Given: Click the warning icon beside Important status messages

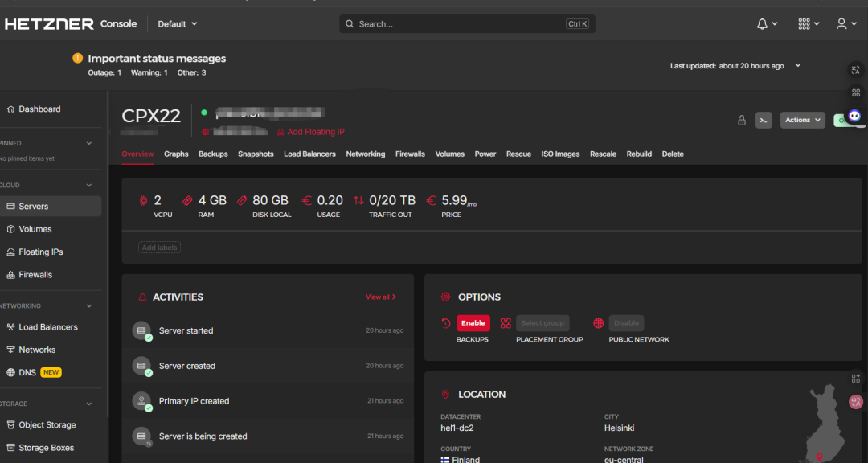Looking at the screenshot, I should coord(77,58).
